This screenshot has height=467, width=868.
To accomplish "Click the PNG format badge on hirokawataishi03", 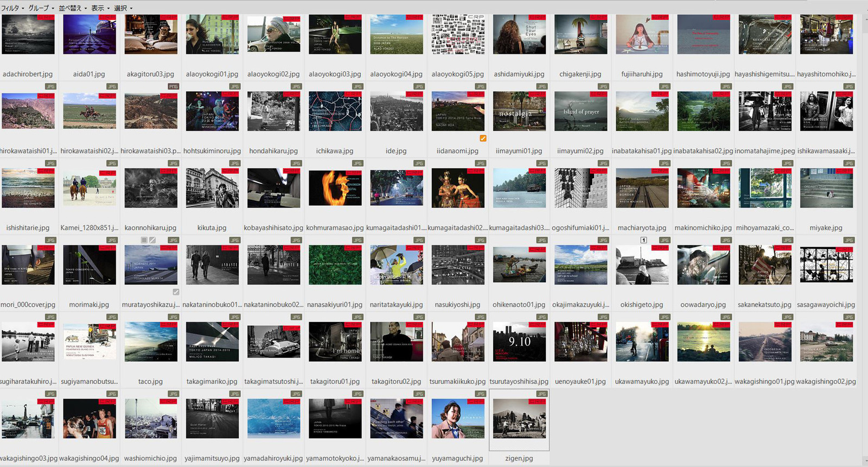I will 173,86.
